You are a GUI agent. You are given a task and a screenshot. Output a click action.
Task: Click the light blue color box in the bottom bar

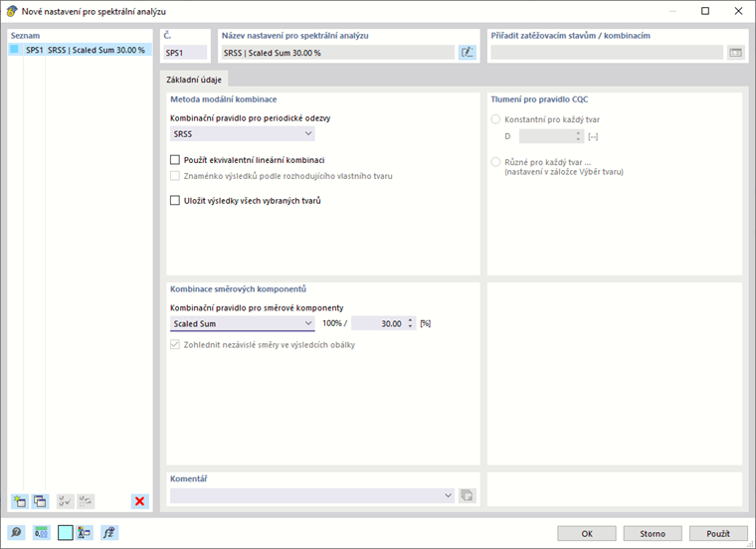[x=66, y=533]
